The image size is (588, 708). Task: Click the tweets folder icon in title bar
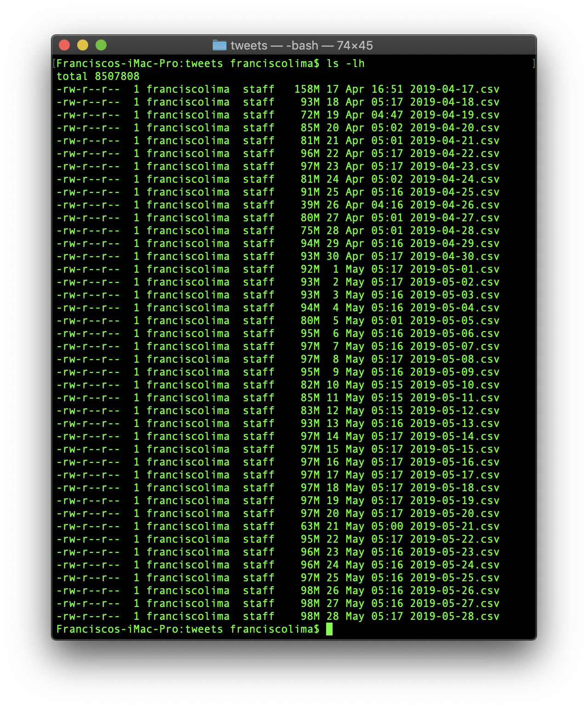220,45
